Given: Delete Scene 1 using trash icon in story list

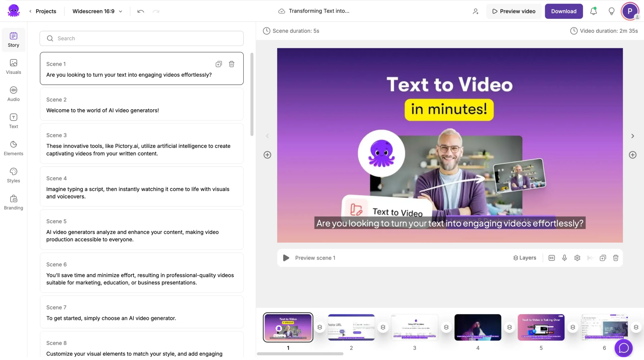Looking at the screenshot, I should (231, 64).
